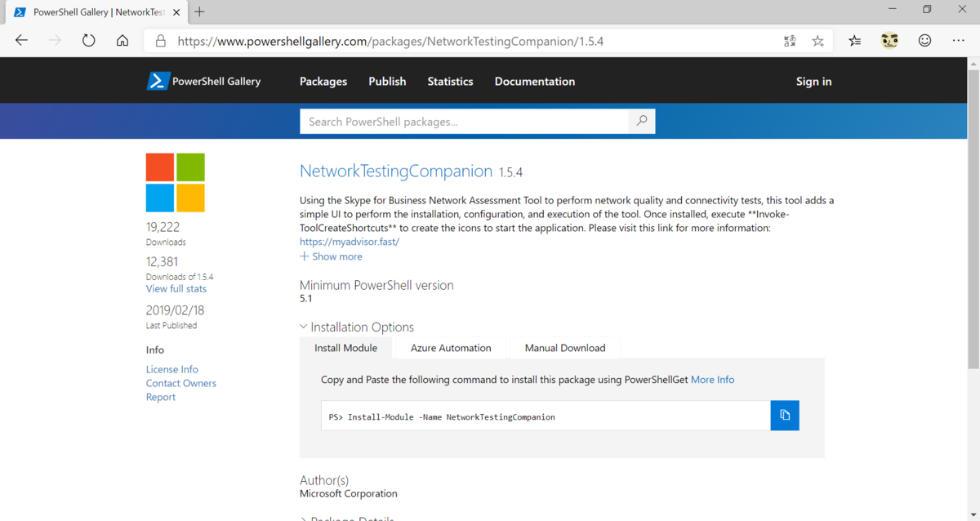The image size is (980, 521).
Task: Open the browser settings ellipsis menu
Action: 959,41
